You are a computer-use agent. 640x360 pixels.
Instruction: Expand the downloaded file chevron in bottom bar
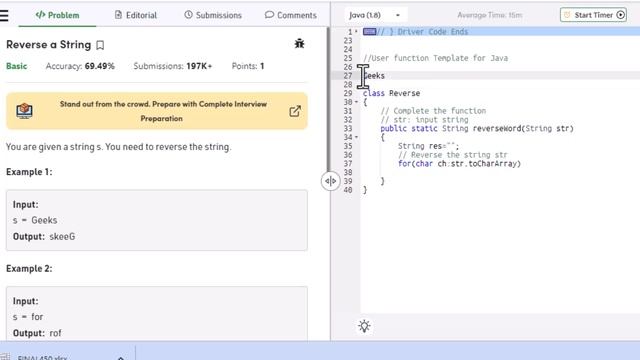pyautogui.click(x=120, y=358)
